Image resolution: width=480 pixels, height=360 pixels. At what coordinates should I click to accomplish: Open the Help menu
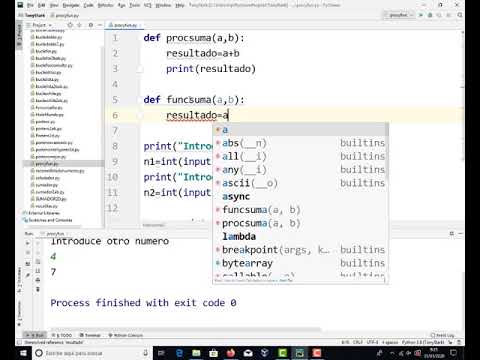click(x=180, y=5)
